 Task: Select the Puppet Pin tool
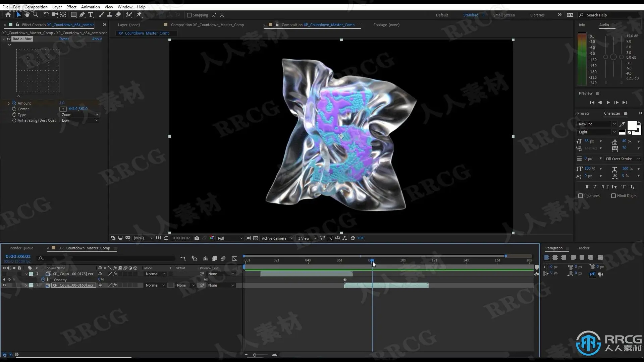click(x=139, y=15)
